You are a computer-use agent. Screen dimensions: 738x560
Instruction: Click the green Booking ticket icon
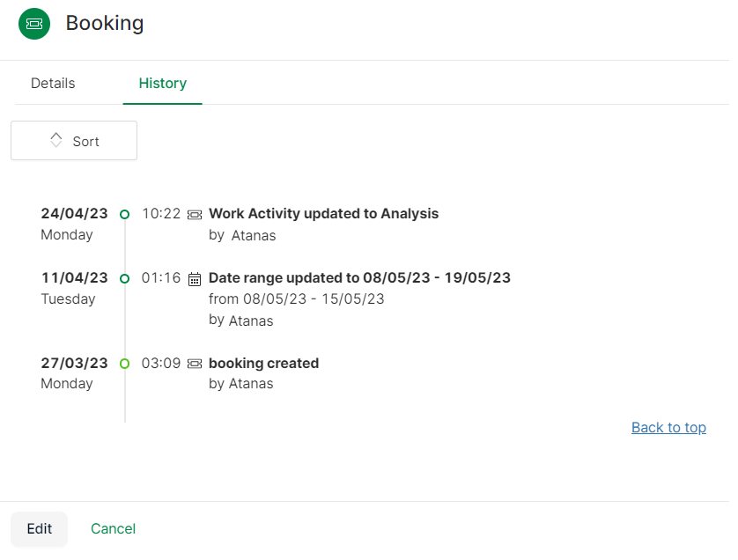coord(33,24)
